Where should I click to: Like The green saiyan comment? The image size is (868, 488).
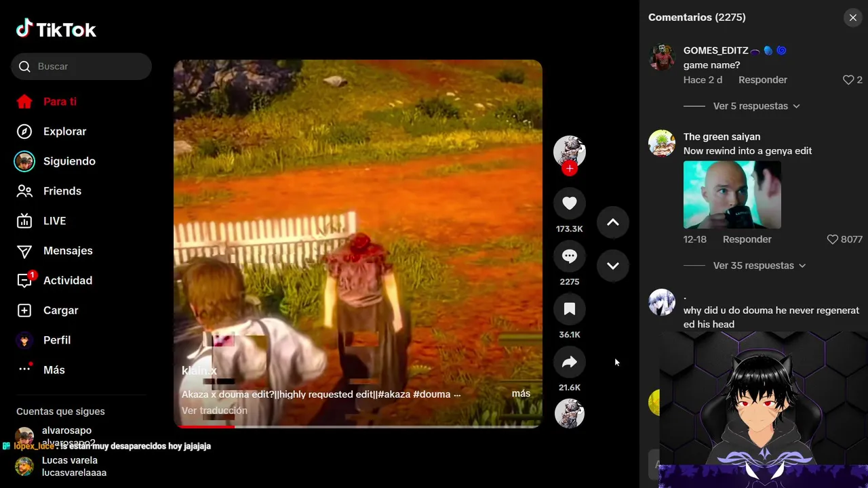(833, 239)
